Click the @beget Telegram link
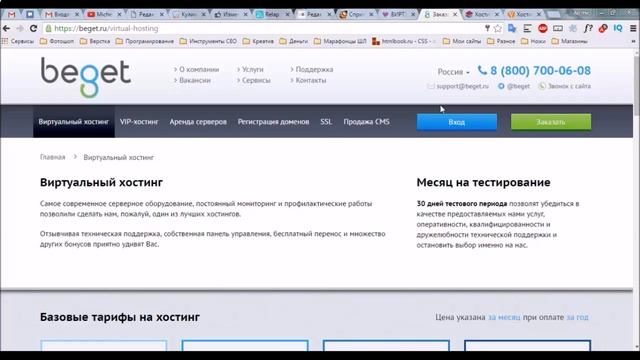This screenshot has height=360, width=640. (518, 86)
